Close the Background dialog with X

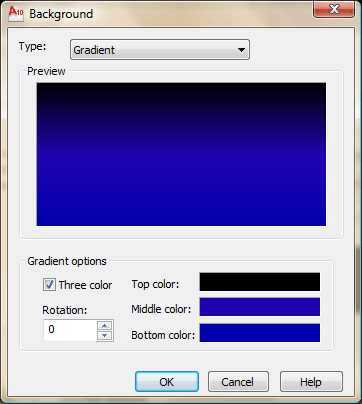click(334, 9)
